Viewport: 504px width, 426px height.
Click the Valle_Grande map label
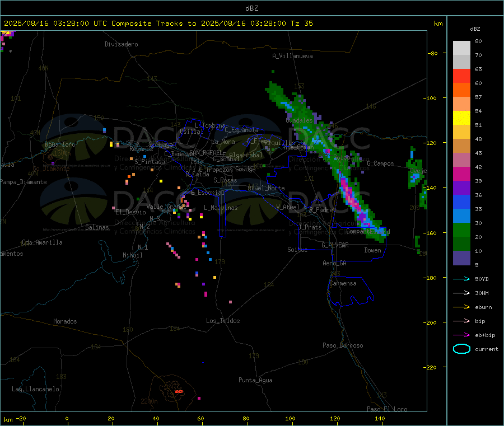(166, 207)
